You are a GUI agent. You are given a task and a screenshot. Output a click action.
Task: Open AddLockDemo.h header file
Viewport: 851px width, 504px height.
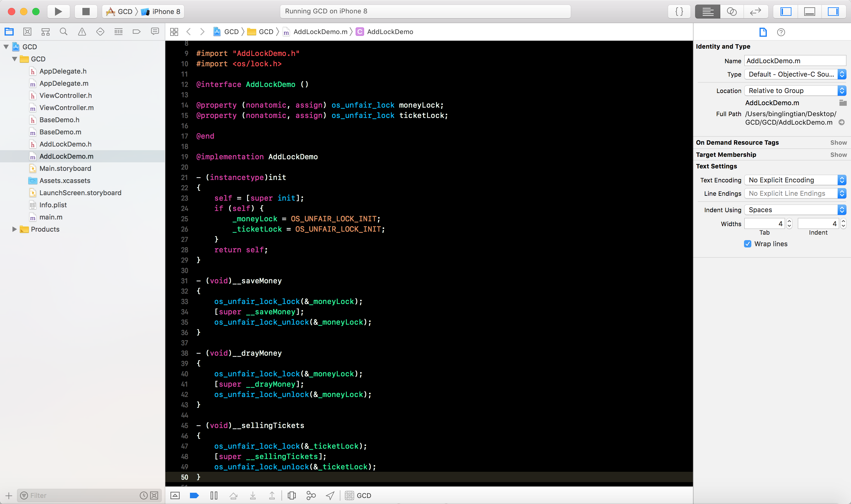coord(66,144)
